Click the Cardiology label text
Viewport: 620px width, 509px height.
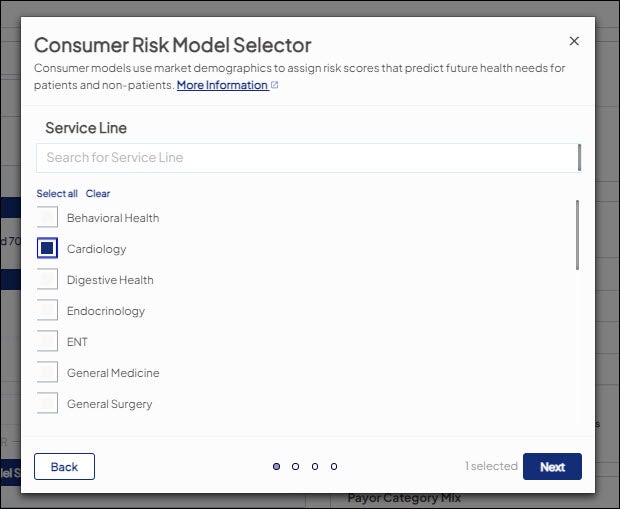pyautogui.click(x=97, y=249)
